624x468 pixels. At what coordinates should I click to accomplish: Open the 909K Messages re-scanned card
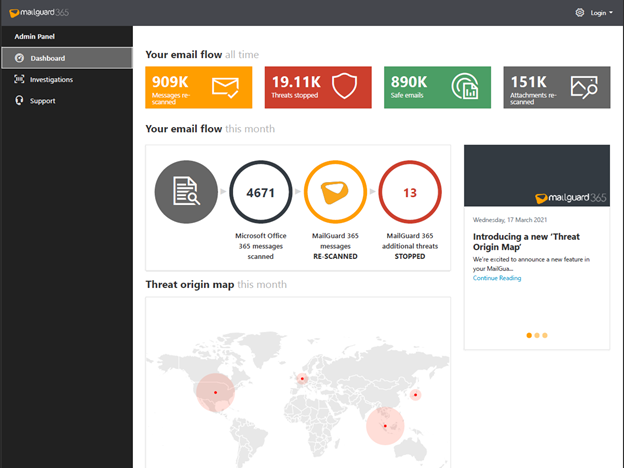(x=199, y=87)
